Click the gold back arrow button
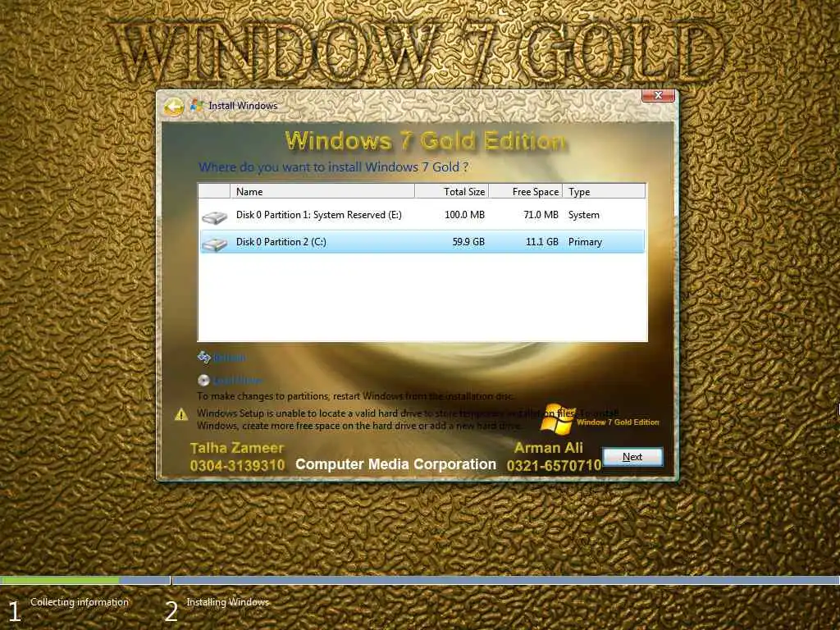The height and width of the screenshot is (630, 840). [x=173, y=107]
